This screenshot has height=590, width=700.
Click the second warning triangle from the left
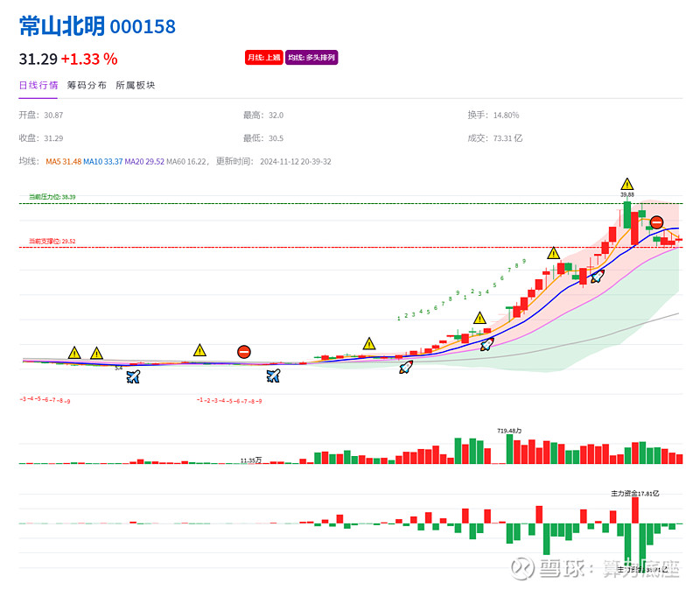tap(96, 354)
